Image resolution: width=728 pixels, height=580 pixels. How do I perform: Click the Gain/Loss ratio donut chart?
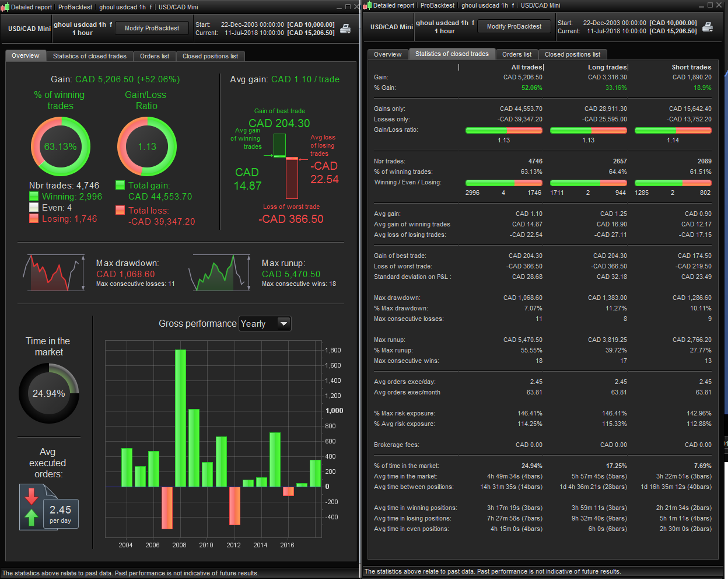(147, 146)
